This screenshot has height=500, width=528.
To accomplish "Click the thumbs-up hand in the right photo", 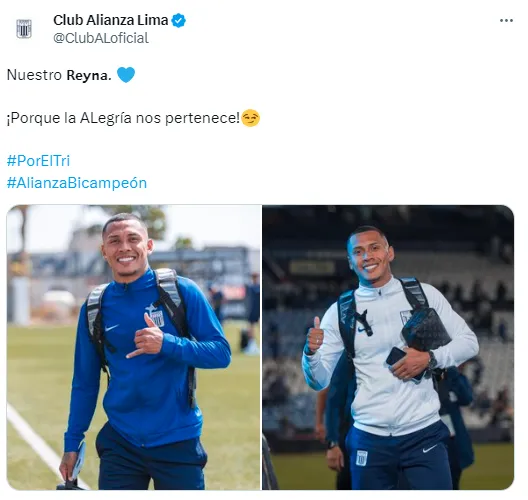I will coord(315,335).
